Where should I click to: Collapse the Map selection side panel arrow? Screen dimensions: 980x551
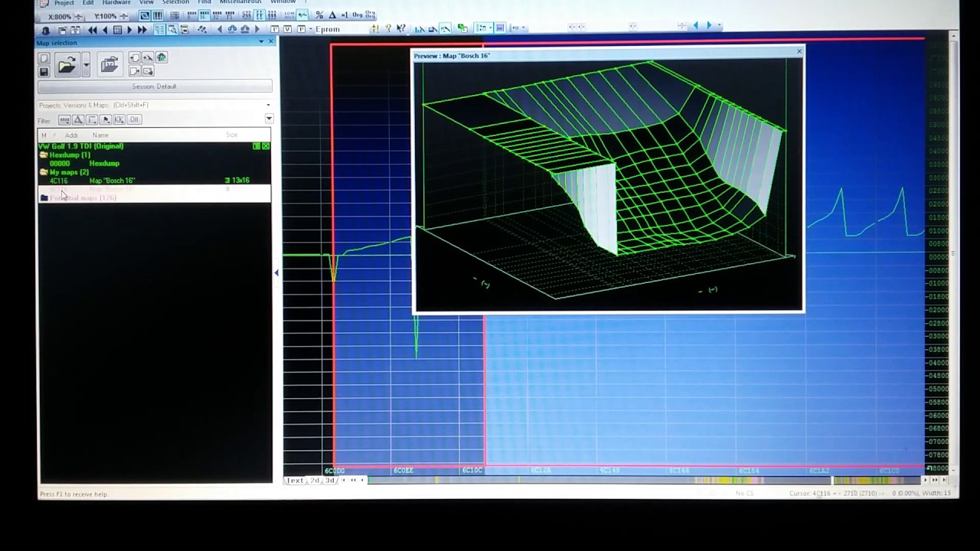point(276,272)
